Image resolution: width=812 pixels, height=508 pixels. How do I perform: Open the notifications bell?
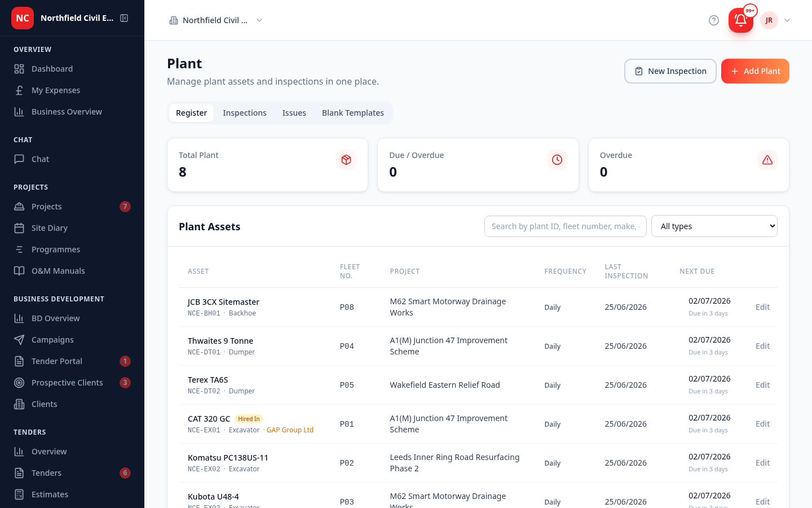(x=741, y=20)
